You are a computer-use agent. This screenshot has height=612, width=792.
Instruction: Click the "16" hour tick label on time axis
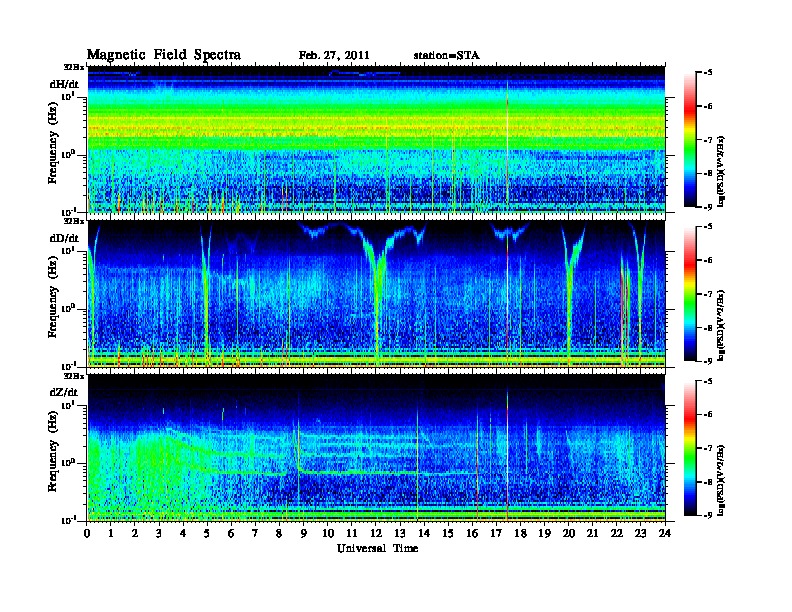472,533
